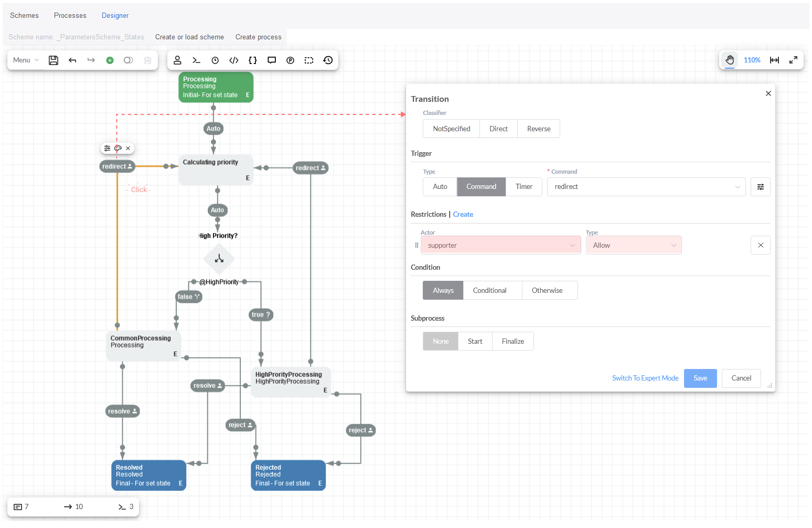Select Create or load scheme
This screenshot has width=812, height=528.
[x=189, y=37]
